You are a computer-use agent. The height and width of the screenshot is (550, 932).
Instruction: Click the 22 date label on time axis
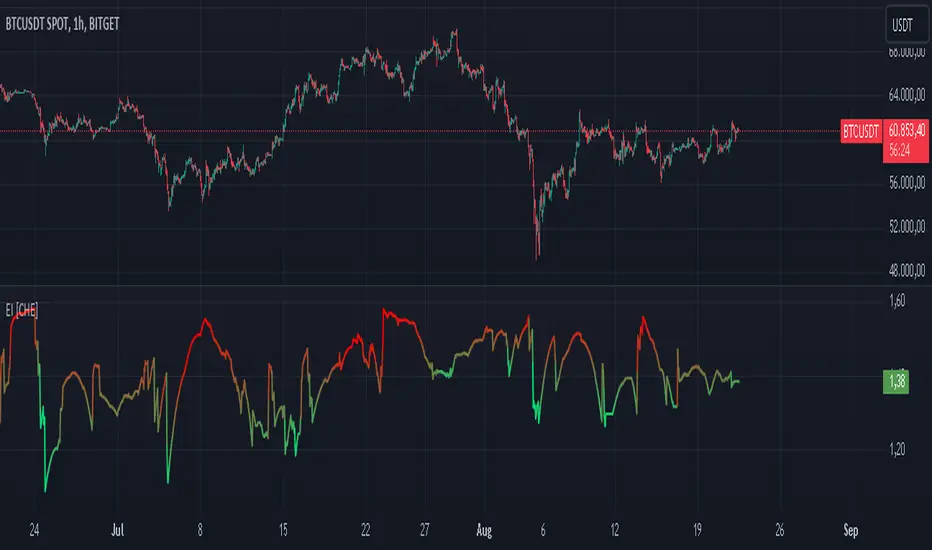366,530
